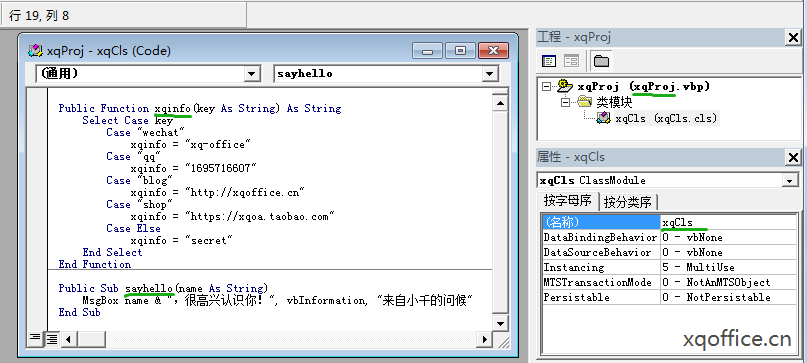Screen dimensions: 807x363
Task: Click the End Sub line
Action: tap(79, 312)
